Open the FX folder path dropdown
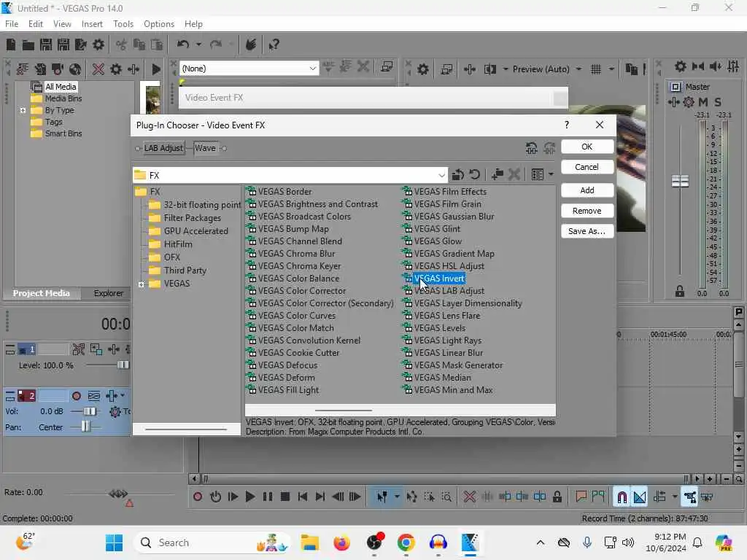The image size is (747, 560). coord(441,175)
